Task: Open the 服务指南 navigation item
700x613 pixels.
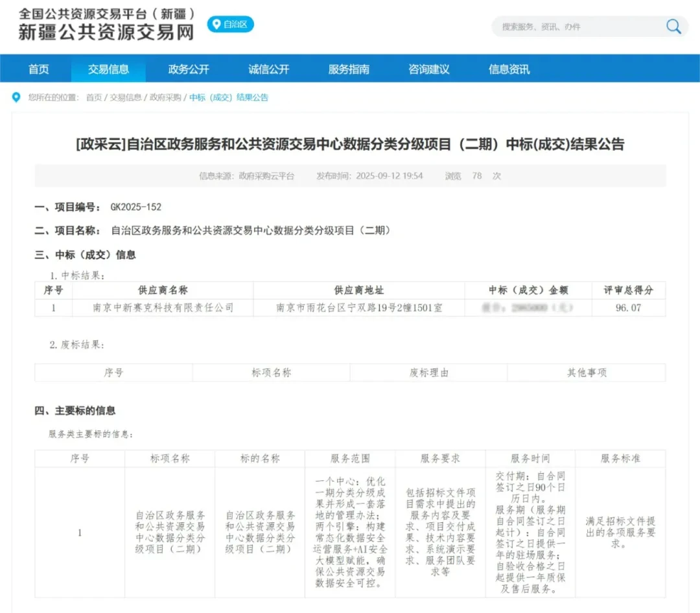Action: click(x=349, y=69)
